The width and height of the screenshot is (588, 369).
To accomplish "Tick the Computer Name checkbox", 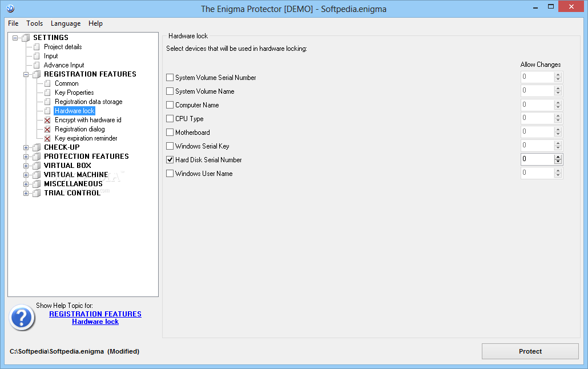I will point(170,105).
